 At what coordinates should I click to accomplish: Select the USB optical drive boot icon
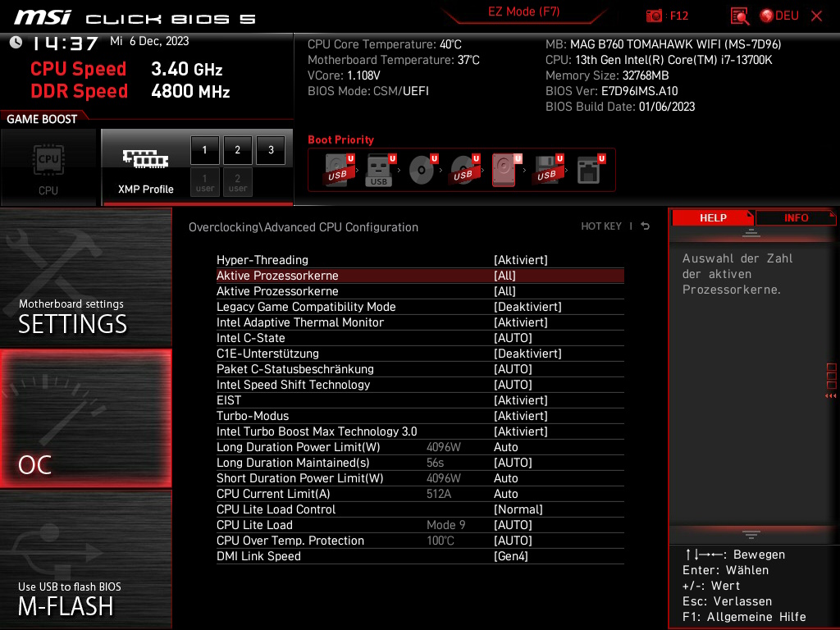[x=464, y=170]
